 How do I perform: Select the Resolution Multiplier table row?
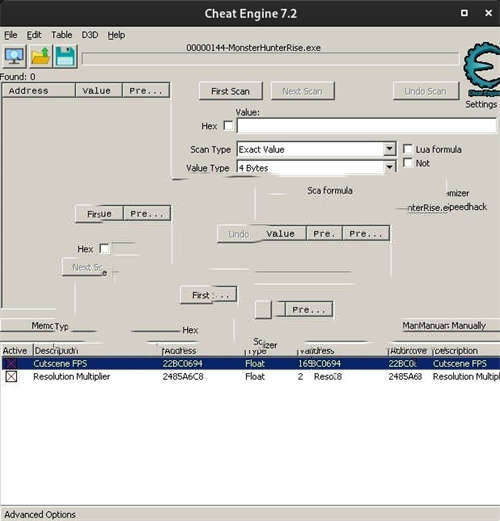[250, 377]
